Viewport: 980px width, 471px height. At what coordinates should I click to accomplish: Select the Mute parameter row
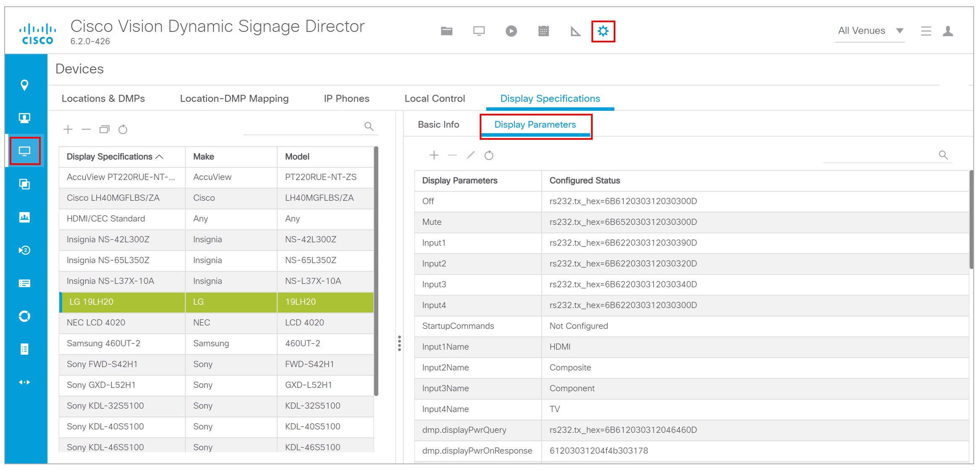pos(691,222)
